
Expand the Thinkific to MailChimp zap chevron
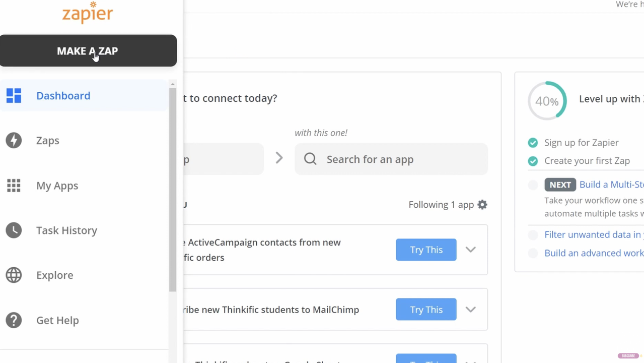[470, 310]
